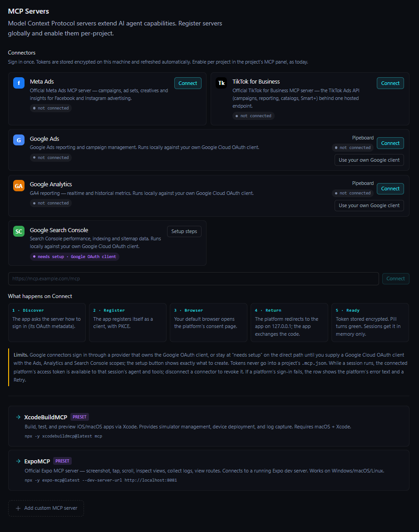Open Setup steps for Search Console

tap(184, 231)
